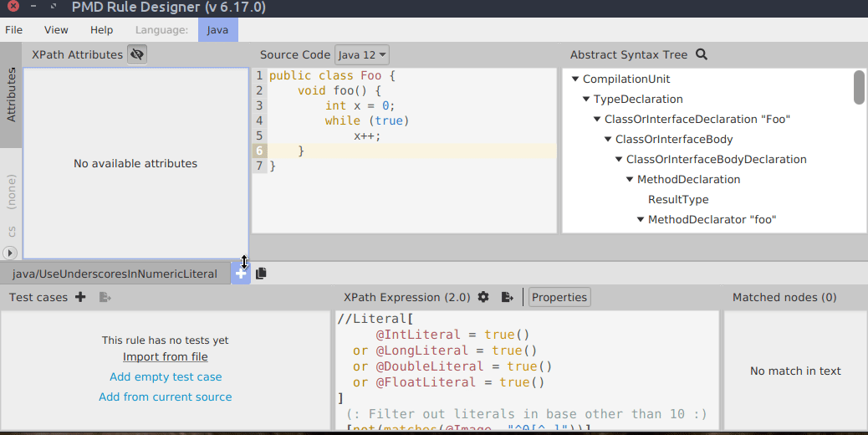
Task: Click the "Matched nodes (0)" heading
Action: pyautogui.click(x=784, y=297)
